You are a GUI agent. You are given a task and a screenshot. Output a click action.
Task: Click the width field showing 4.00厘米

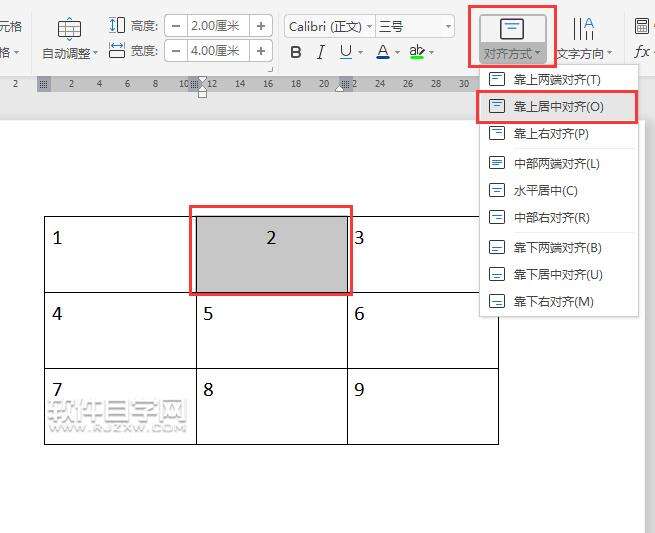(218, 51)
